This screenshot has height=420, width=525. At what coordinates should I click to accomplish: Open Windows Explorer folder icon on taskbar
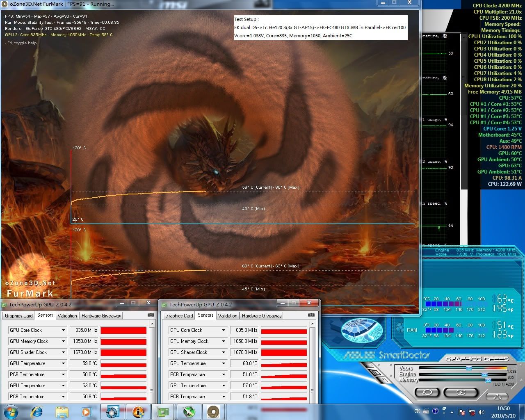[x=62, y=411]
